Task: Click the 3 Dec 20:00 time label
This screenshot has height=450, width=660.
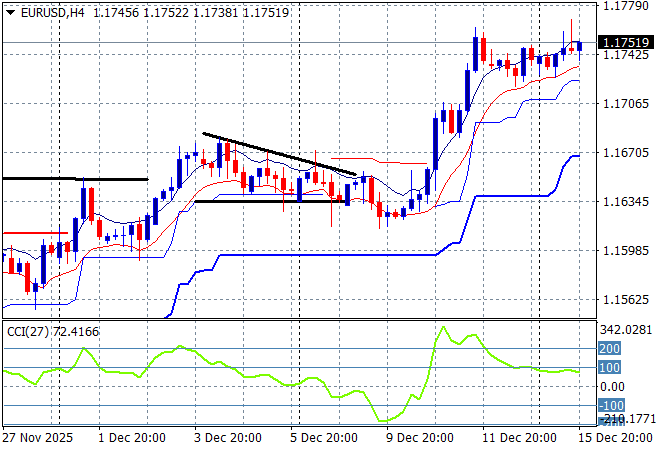Action: [228, 438]
